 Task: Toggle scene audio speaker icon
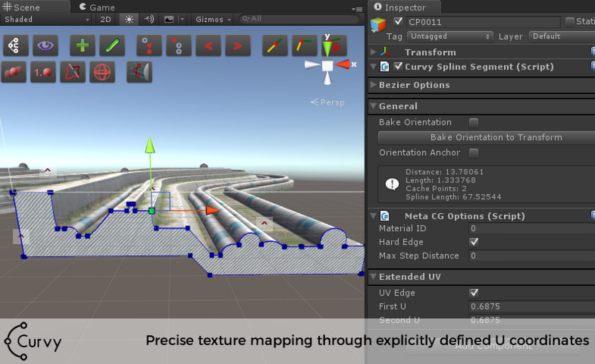(x=148, y=19)
